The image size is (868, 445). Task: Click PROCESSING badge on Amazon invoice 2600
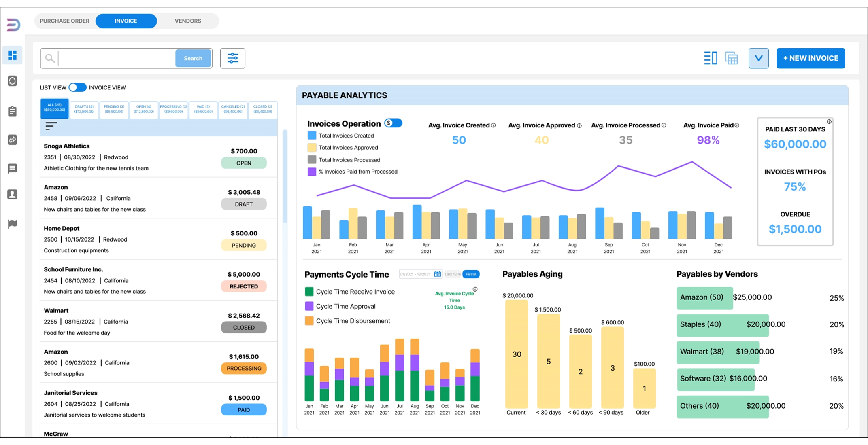244,369
